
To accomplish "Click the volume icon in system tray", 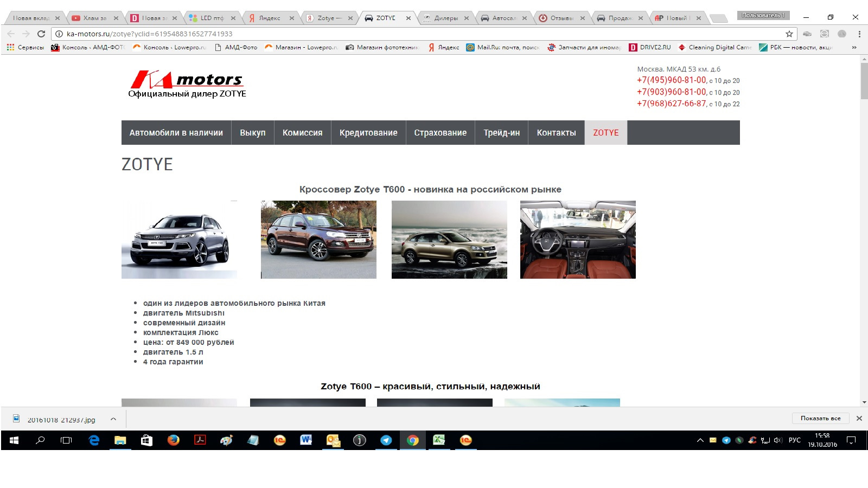I will coord(778,440).
